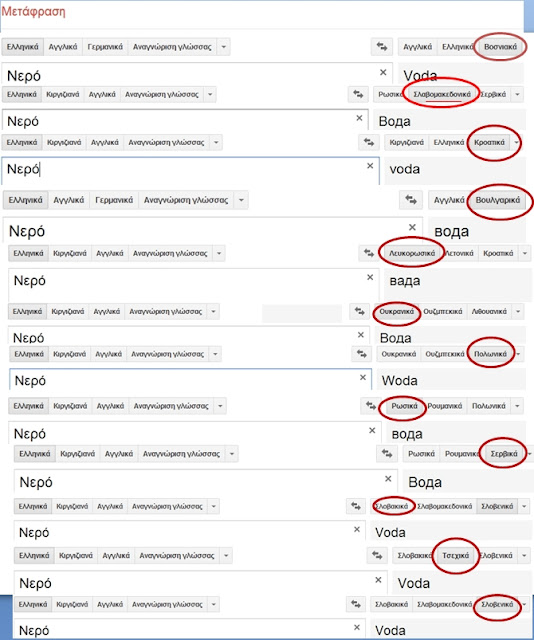Click swap icon in the Βουλγαρικά row

[411, 200]
